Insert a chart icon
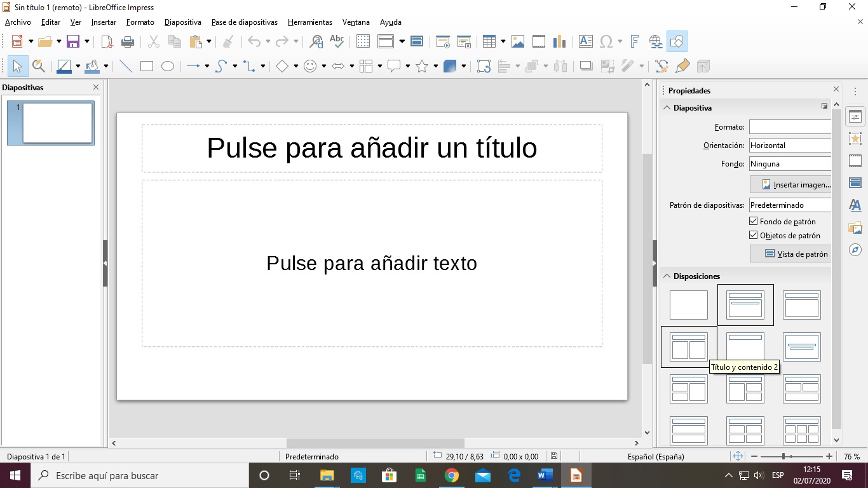 (x=559, y=42)
